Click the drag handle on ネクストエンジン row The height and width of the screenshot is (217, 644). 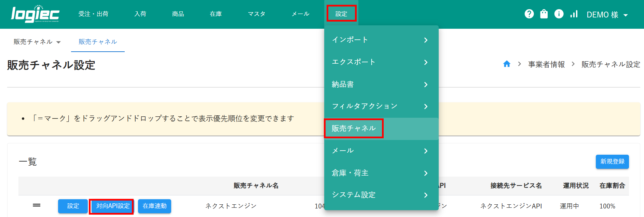click(37, 205)
